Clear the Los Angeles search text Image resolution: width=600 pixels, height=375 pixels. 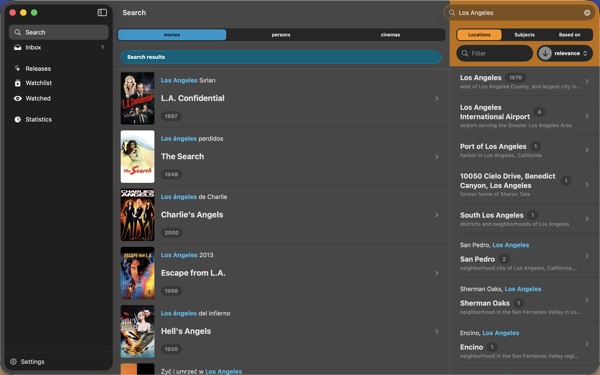[587, 13]
